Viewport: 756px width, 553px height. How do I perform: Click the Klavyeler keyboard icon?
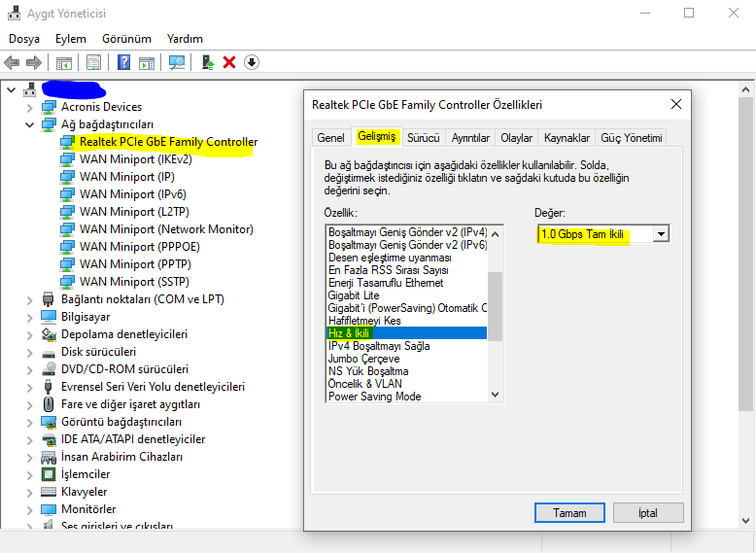click(49, 492)
